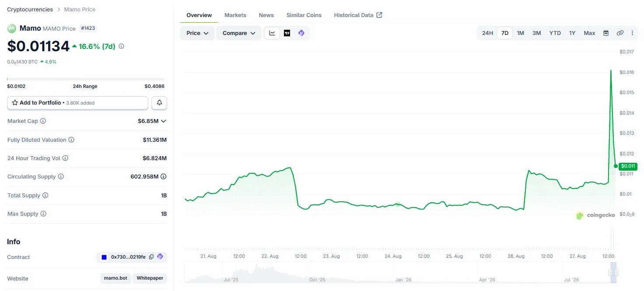This screenshot has width=644, height=291.
Task: Select the Max time range
Action: pyautogui.click(x=589, y=33)
